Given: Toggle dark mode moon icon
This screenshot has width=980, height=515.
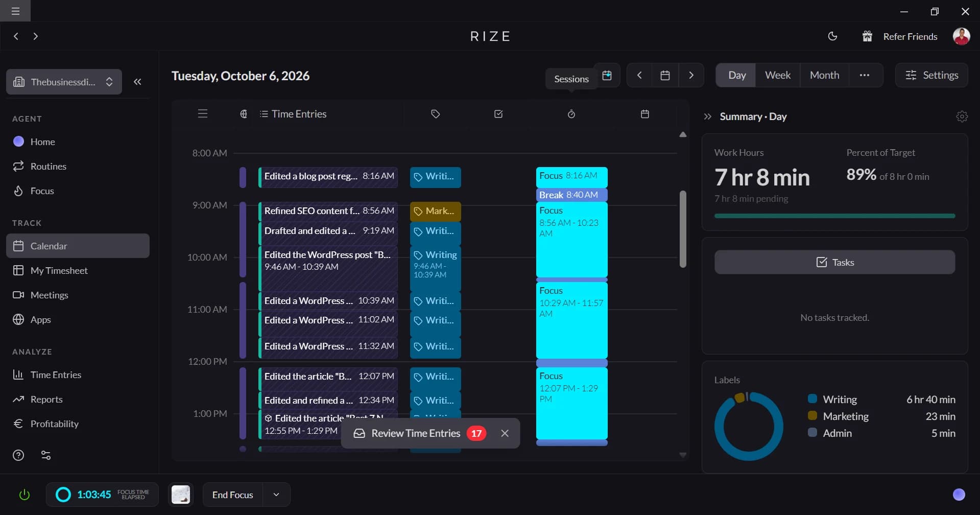Looking at the screenshot, I should [x=832, y=36].
